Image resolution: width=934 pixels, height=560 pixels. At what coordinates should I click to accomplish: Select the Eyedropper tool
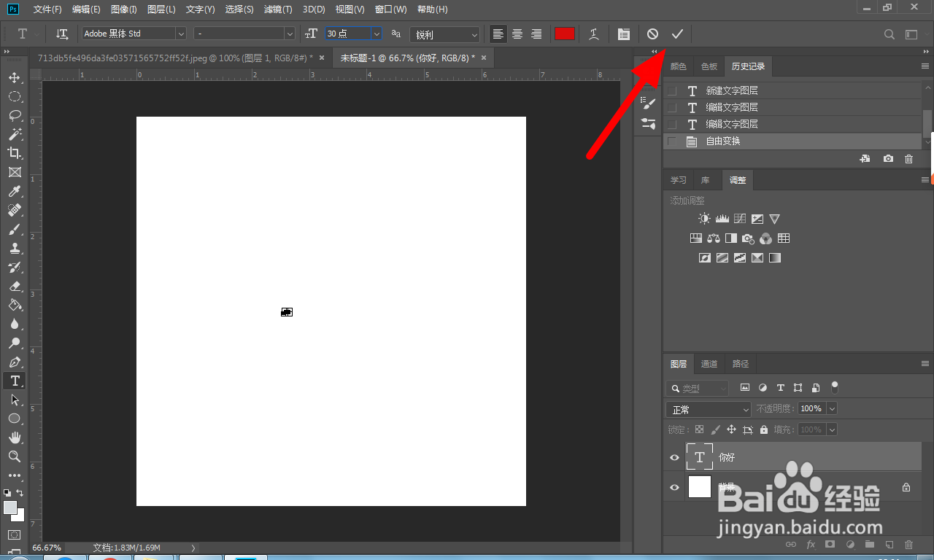pos(14,191)
